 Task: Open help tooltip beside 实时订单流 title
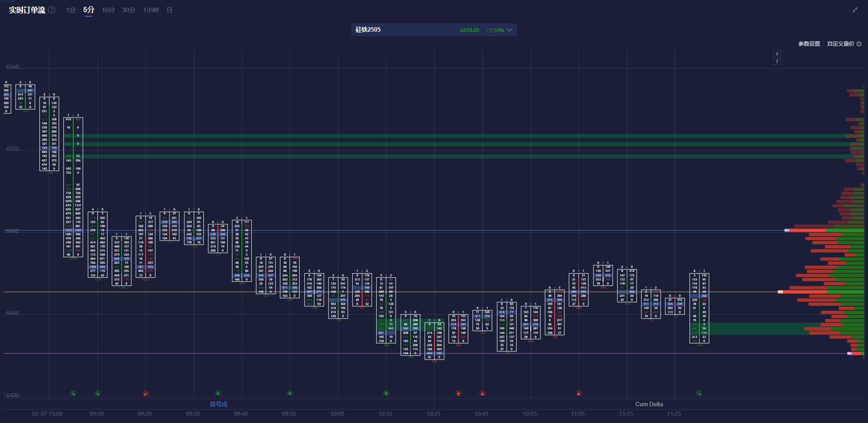[x=52, y=10]
